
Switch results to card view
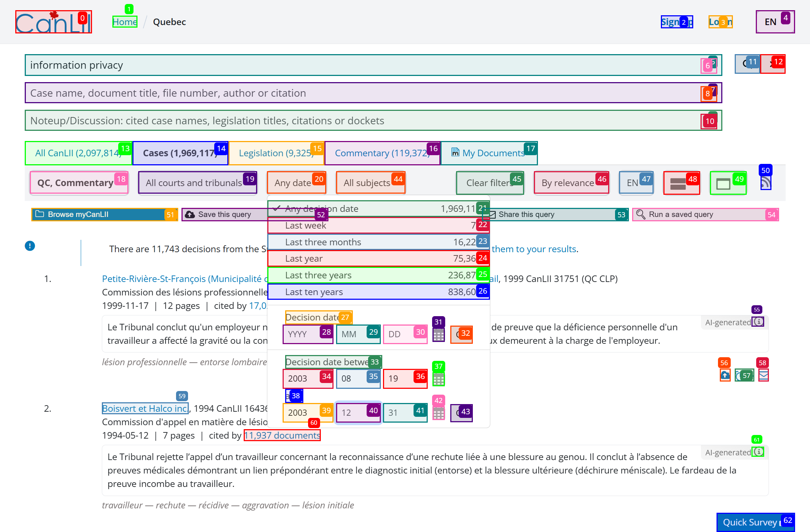pyautogui.click(x=727, y=183)
